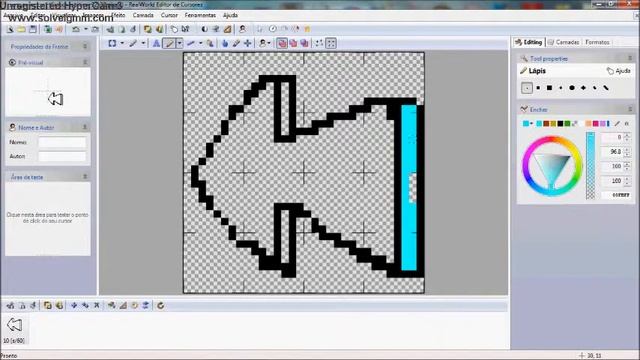Click the Save icon in top toolbar
The width and height of the screenshot is (640, 360).
[x=33, y=29]
